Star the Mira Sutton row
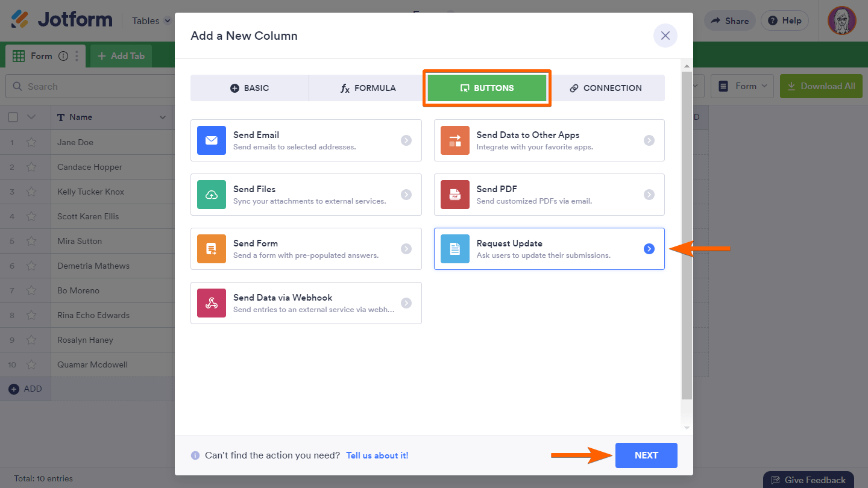Screen dimensions: 868x488 (31, 242)
